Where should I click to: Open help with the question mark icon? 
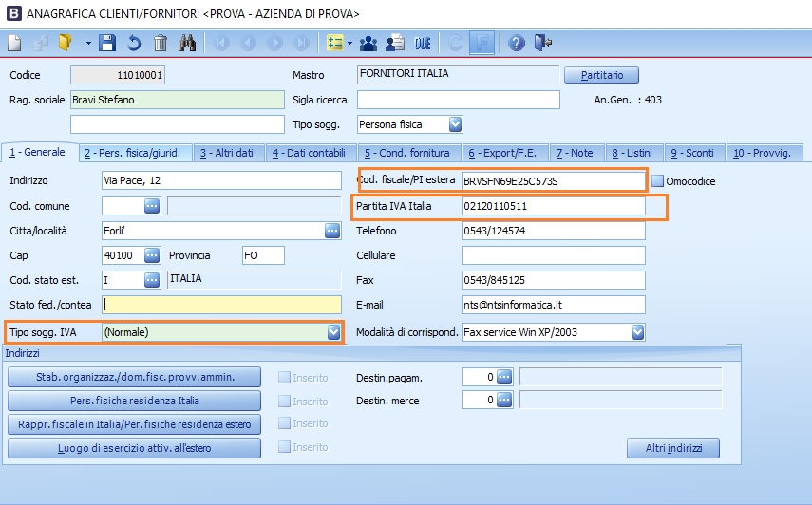point(516,43)
